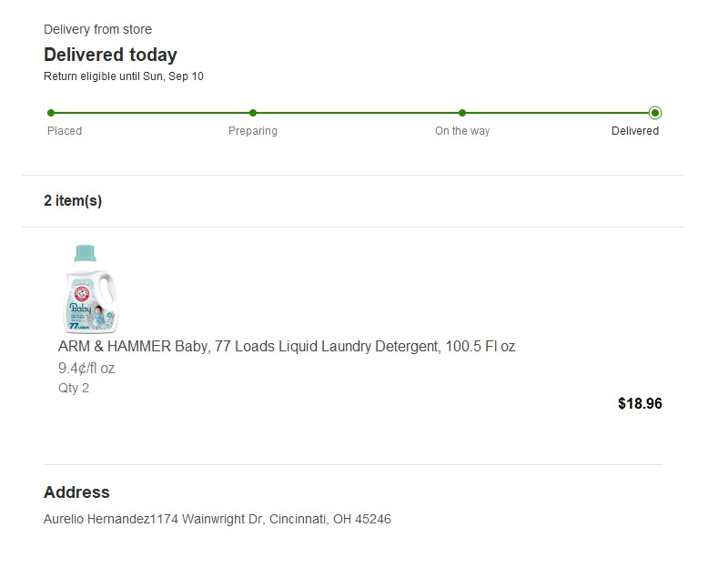
Task: Click the Placed status label
Action: coord(65,131)
